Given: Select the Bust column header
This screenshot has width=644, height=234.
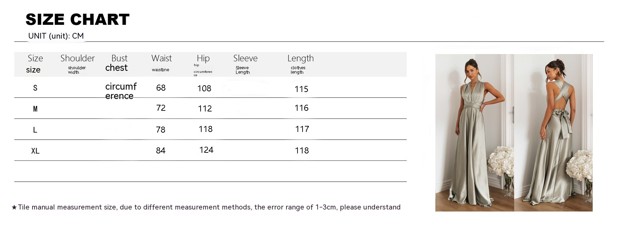Looking at the screenshot, I should [119, 58].
